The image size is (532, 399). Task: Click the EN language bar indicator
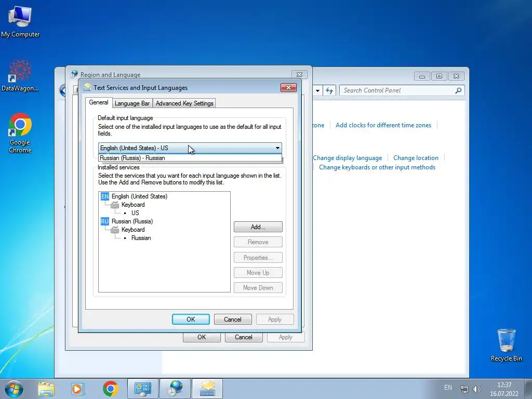tap(448, 388)
